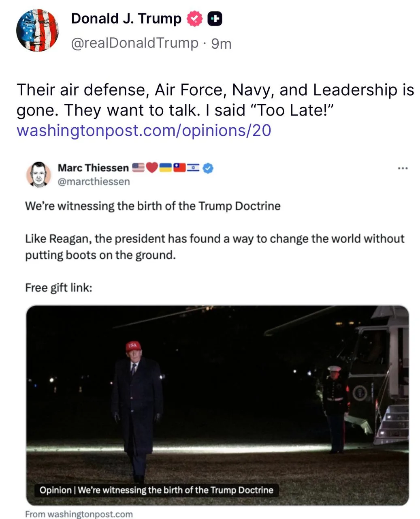The image size is (420, 519).
Task: Open the @marcthiessen handle
Action: pos(94,182)
